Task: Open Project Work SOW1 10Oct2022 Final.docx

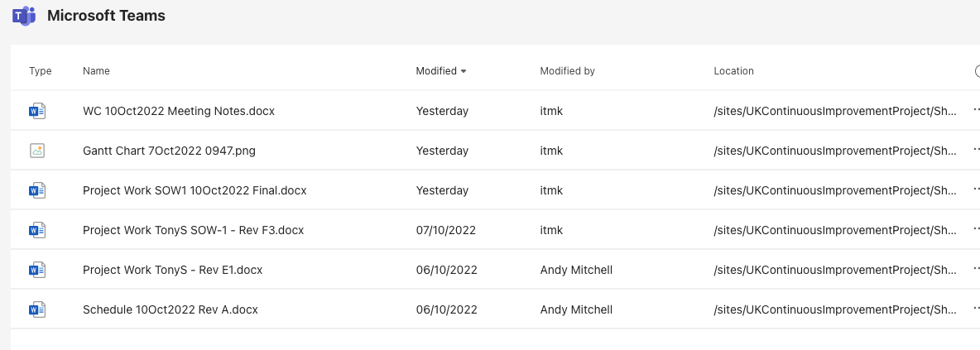Action: pos(195,190)
